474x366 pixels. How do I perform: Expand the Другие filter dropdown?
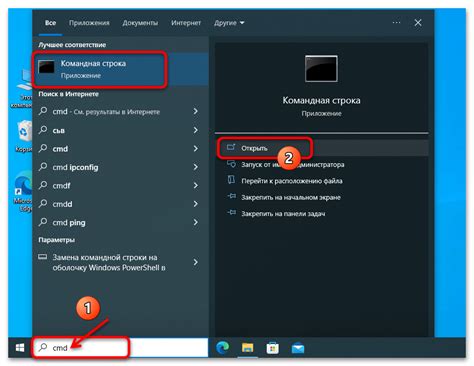pos(229,23)
